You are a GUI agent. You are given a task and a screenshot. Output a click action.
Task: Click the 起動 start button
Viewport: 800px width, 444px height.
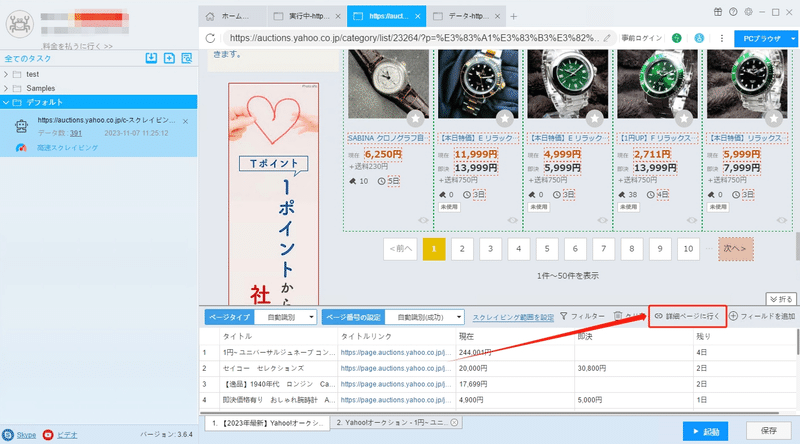pos(706,431)
